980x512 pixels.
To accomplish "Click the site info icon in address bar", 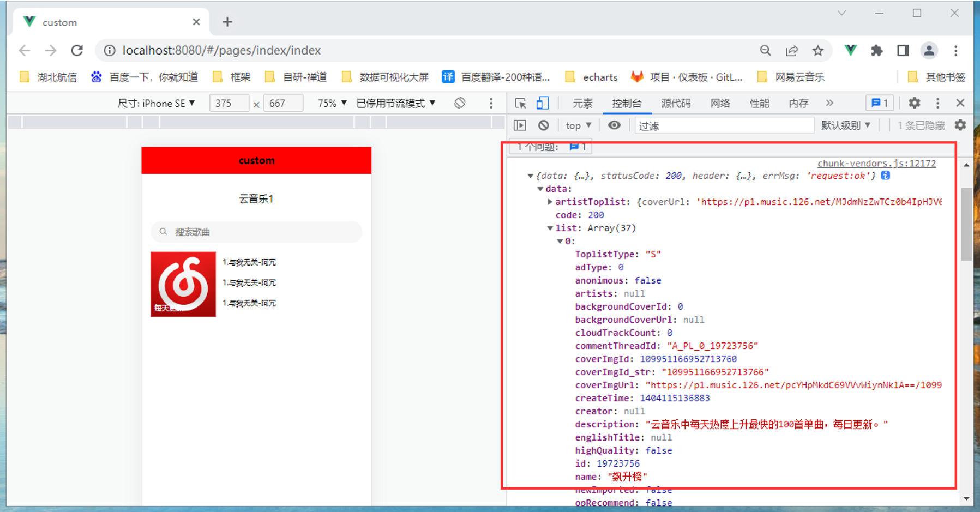I will click(110, 51).
